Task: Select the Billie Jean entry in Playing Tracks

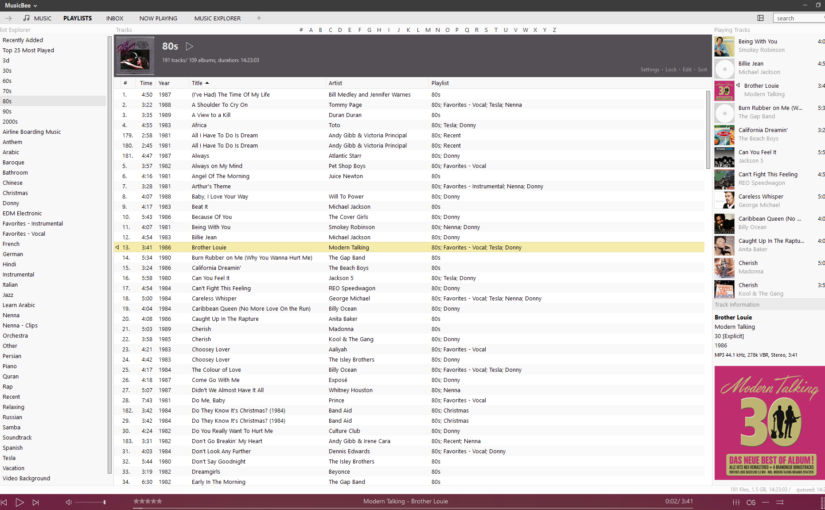Action: tap(769, 68)
